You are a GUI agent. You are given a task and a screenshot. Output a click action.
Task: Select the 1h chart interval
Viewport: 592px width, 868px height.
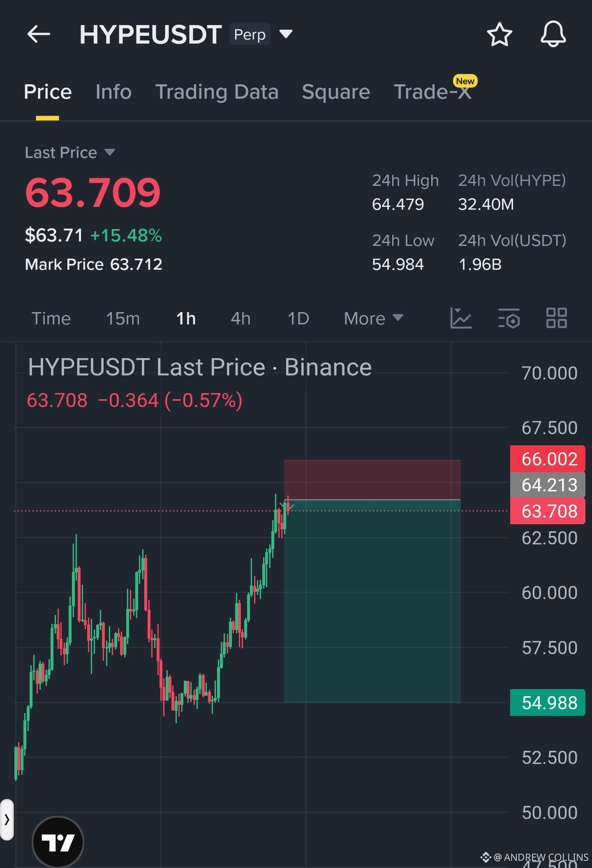(186, 318)
